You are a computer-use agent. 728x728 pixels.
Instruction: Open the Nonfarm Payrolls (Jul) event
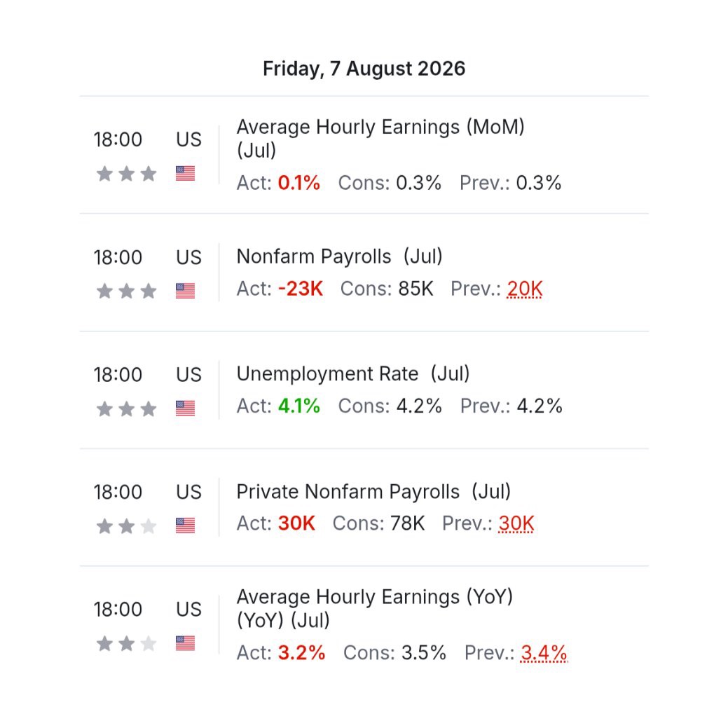pyautogui.click(x=339, y=256)
